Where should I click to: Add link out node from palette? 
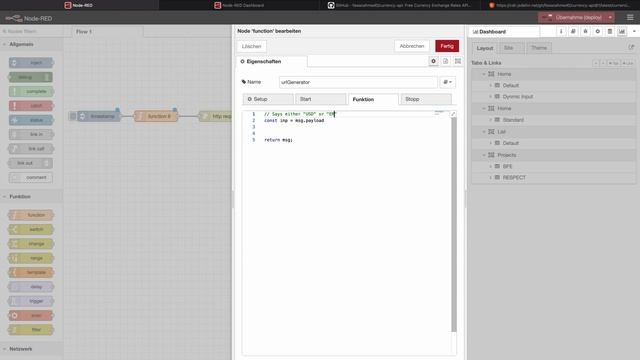[x=31, y=163]
